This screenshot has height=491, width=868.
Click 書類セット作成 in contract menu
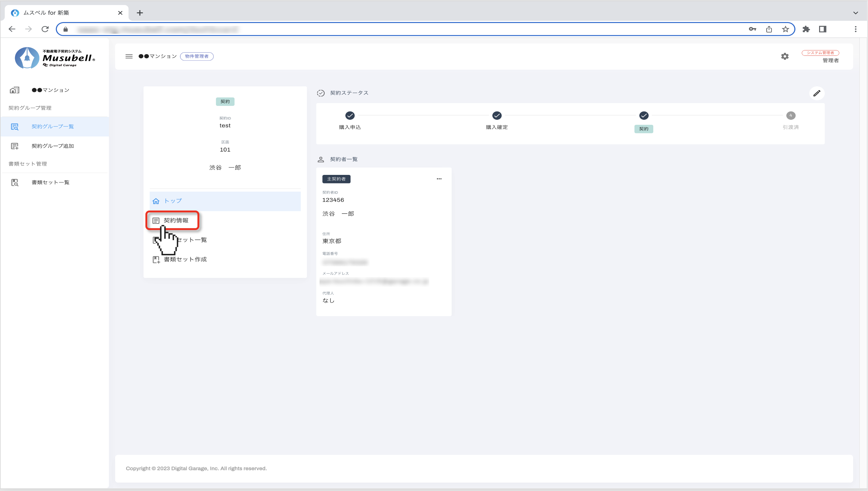[185, 259]
